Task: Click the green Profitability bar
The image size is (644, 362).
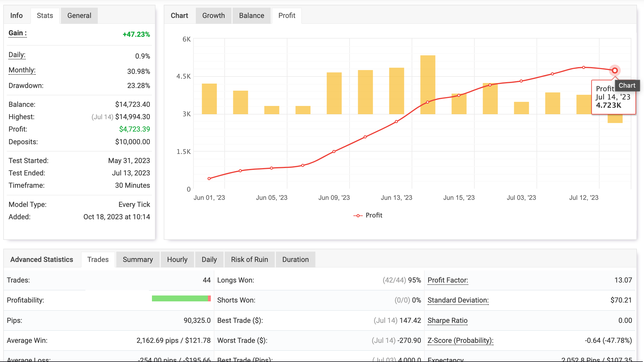Action: (180, 298)
